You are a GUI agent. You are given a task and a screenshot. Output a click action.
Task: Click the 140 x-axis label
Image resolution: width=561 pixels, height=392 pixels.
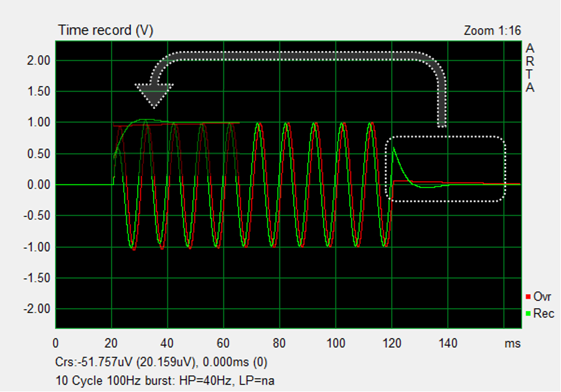point(448,343)
